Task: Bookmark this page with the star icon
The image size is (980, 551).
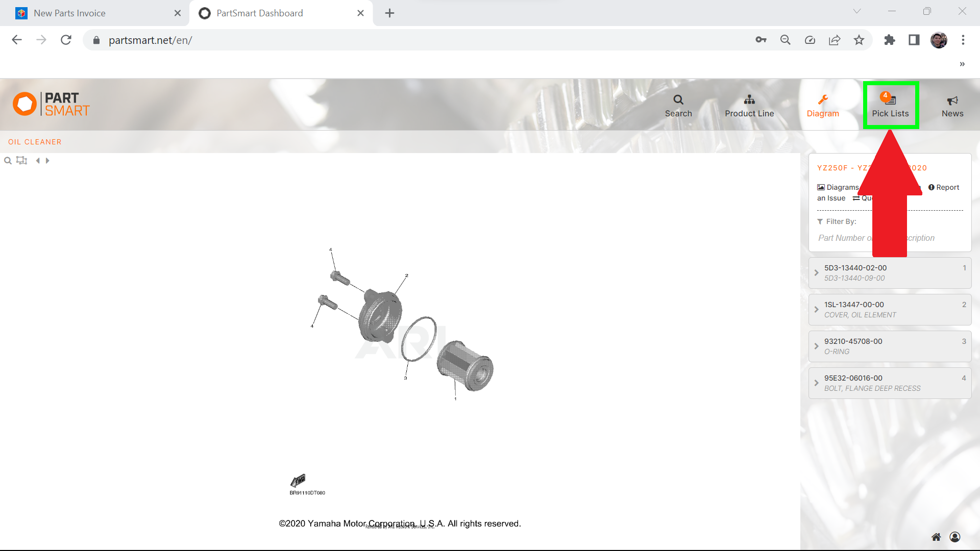Action: click(x=859, y=40)
